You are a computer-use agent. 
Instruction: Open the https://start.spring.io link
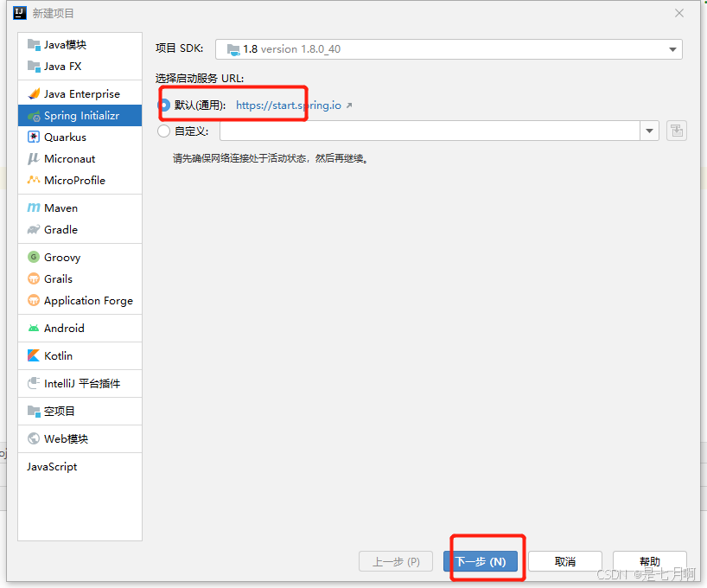click(289, 105)
